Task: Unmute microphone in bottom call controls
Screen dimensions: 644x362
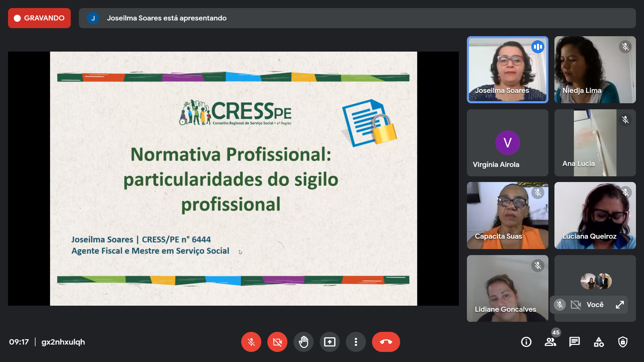Action: click(251, 342)
